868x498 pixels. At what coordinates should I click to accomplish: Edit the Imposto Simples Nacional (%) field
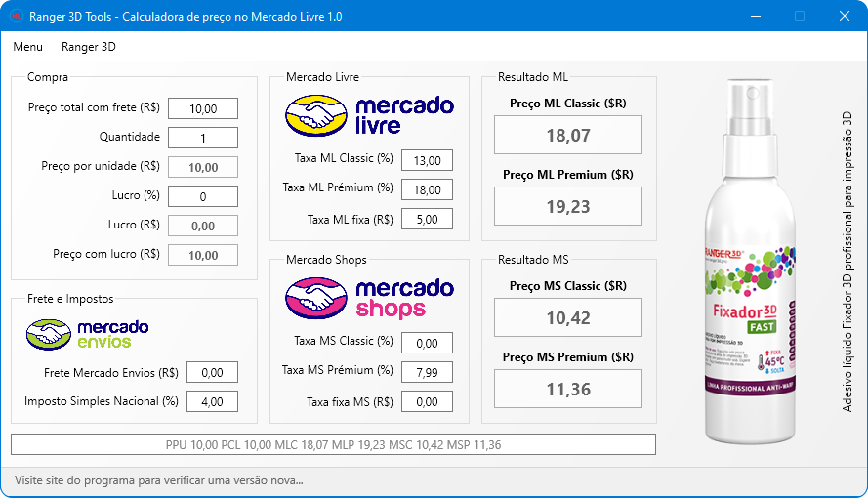pyautogui.click(x=212, y=401)
